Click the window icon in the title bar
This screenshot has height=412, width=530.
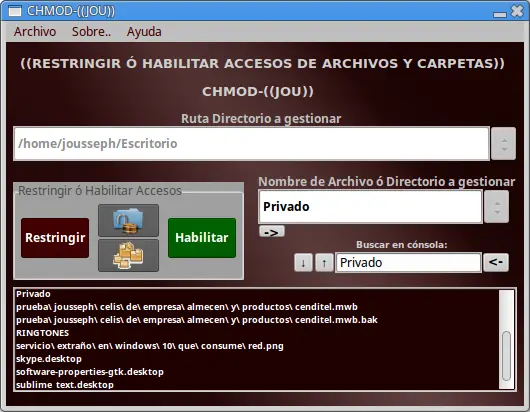pyautogui.click(x=15, y=11)
